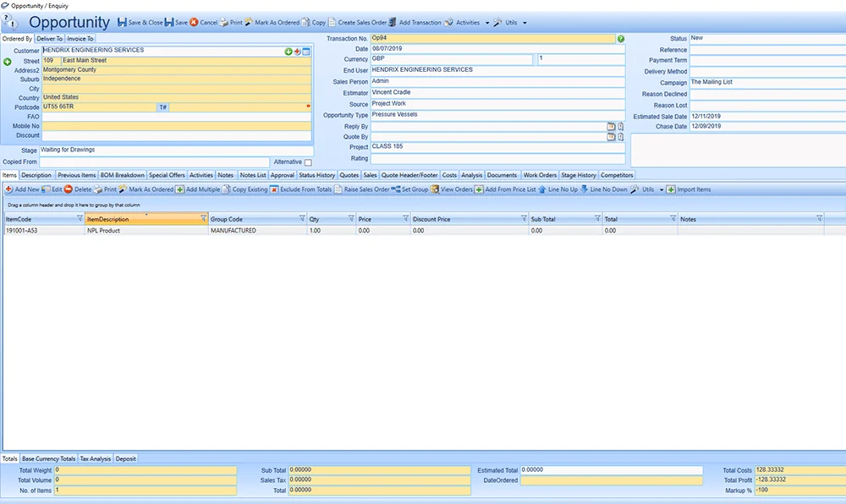Open the Base Currency Totals tab
This screenshot has height=504, width=846.
coord(48,458)
